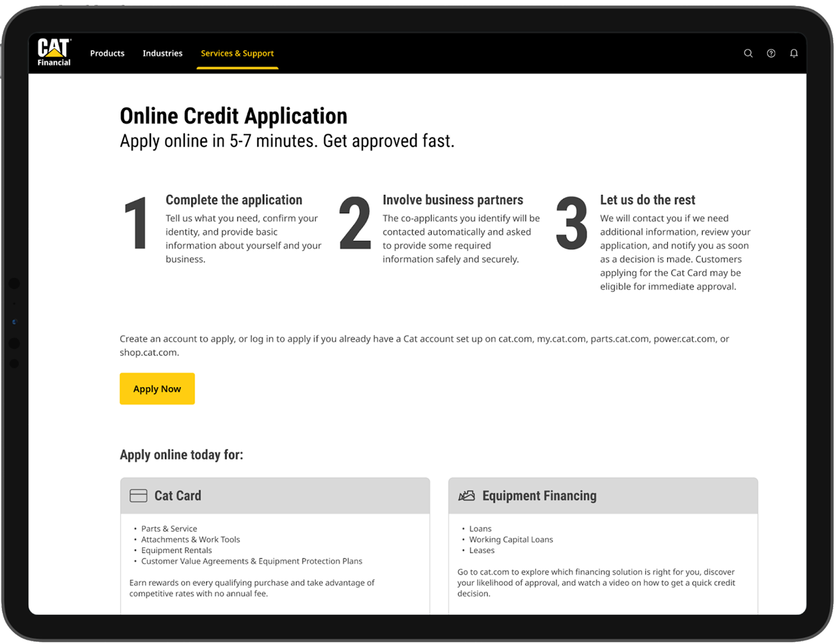Open the help question-mark icon
This screenshot has width=836, height=644.
(x=771, y=53)
